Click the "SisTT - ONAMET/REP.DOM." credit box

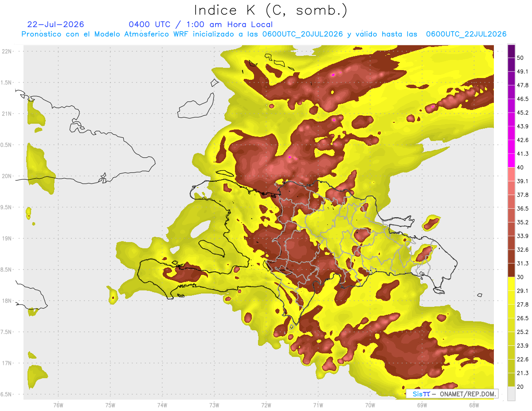pos(452,394)
